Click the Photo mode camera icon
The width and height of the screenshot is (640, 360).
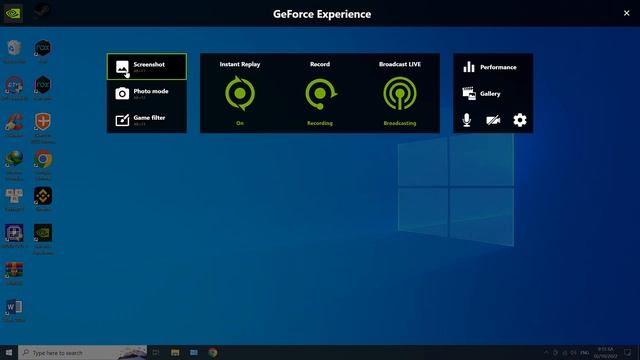point(122,93)
